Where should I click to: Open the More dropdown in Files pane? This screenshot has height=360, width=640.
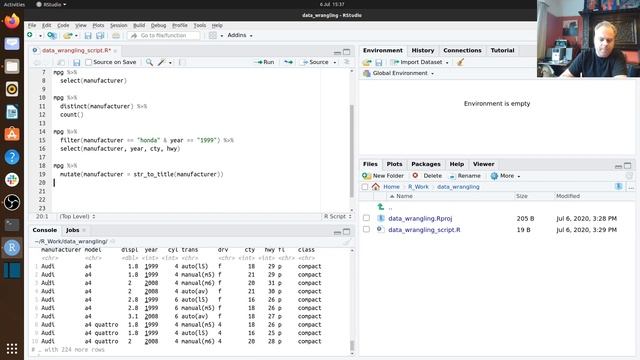505,176
